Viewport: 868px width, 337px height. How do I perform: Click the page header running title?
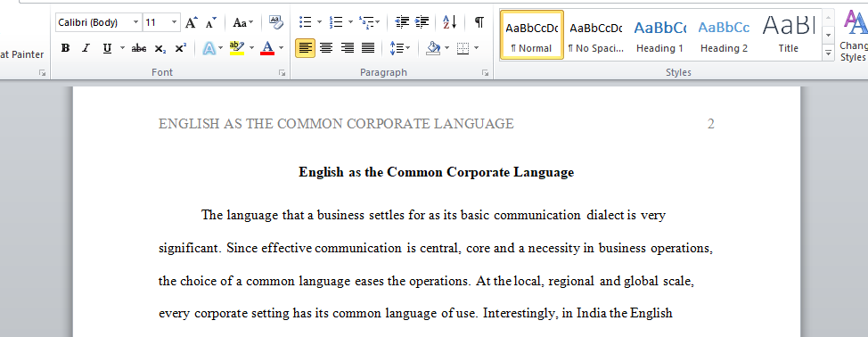336,123
